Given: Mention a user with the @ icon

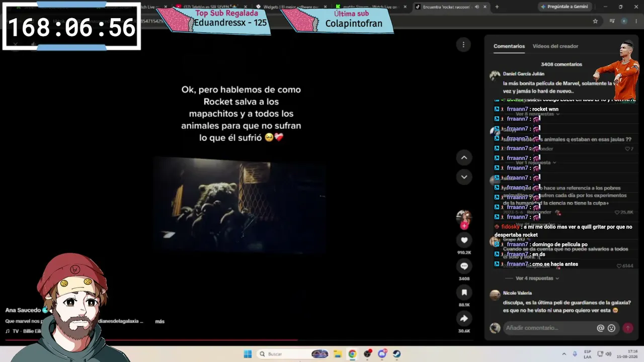Looking at the screenshot, I should click(600, 328).
